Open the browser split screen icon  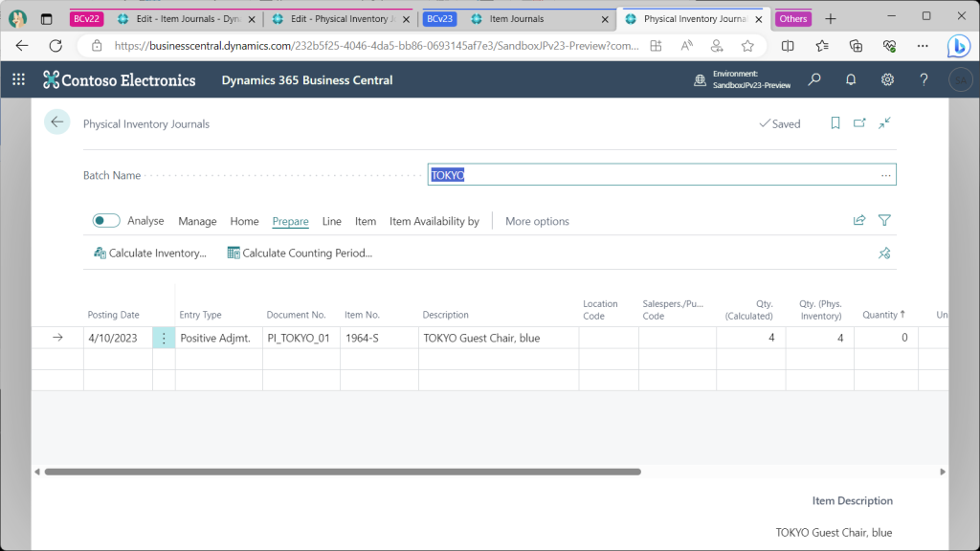(x=788, y=46)
